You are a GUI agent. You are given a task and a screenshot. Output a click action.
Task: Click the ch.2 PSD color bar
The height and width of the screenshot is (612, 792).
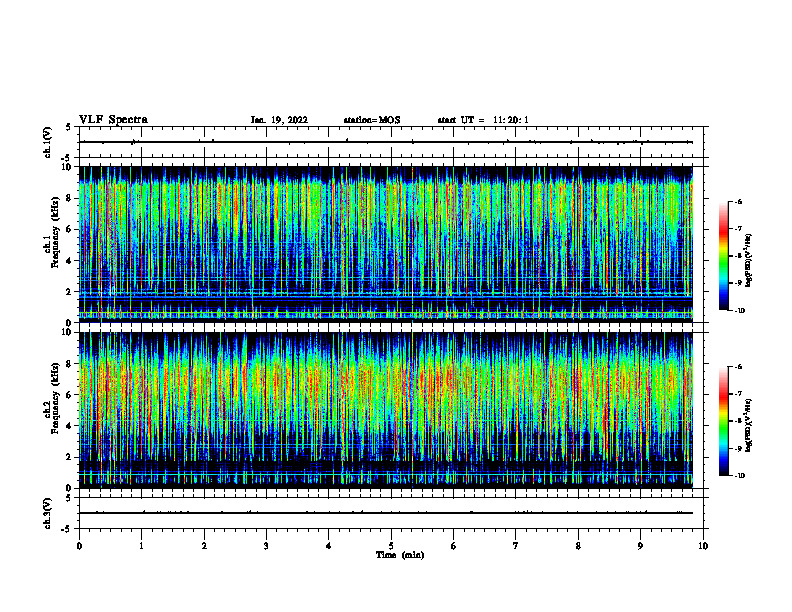pyautogui.click(x=724, y=421)
